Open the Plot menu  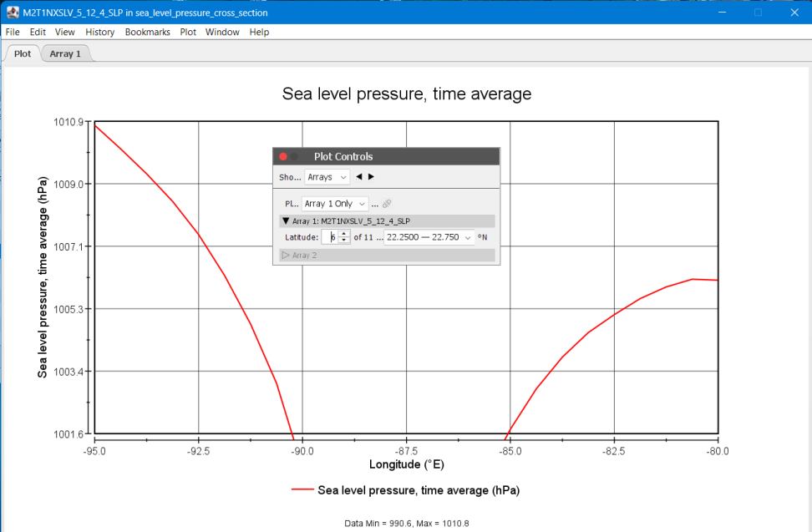pos(188,32)
